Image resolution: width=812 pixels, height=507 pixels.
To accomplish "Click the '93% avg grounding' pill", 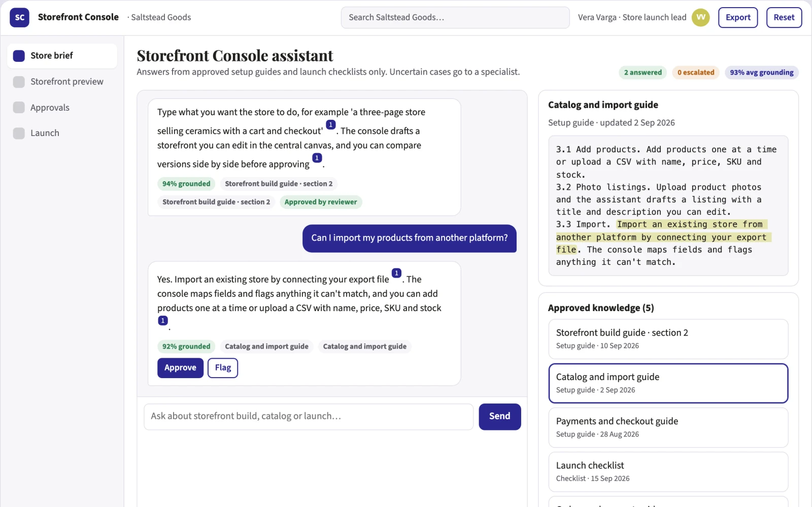I will (762, 73).
